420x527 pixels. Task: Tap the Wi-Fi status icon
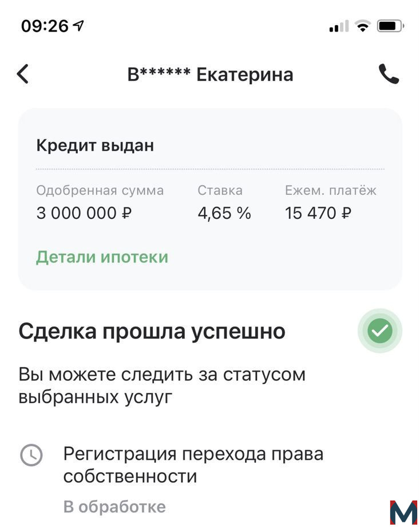coord(363,26)
